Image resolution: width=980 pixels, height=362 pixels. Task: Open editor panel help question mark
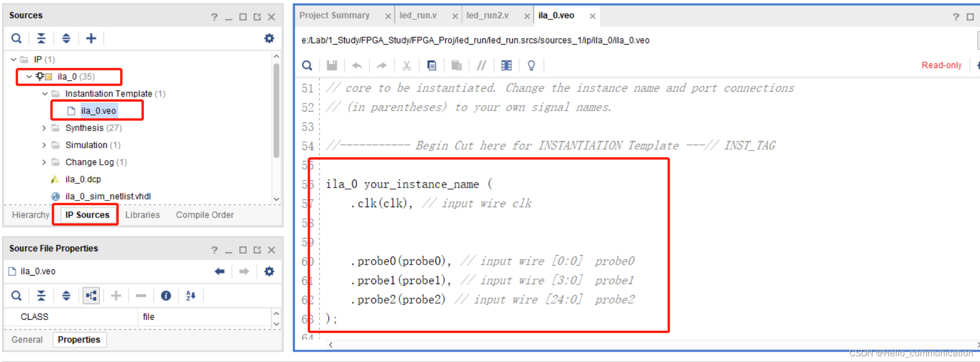pos(956,17)
